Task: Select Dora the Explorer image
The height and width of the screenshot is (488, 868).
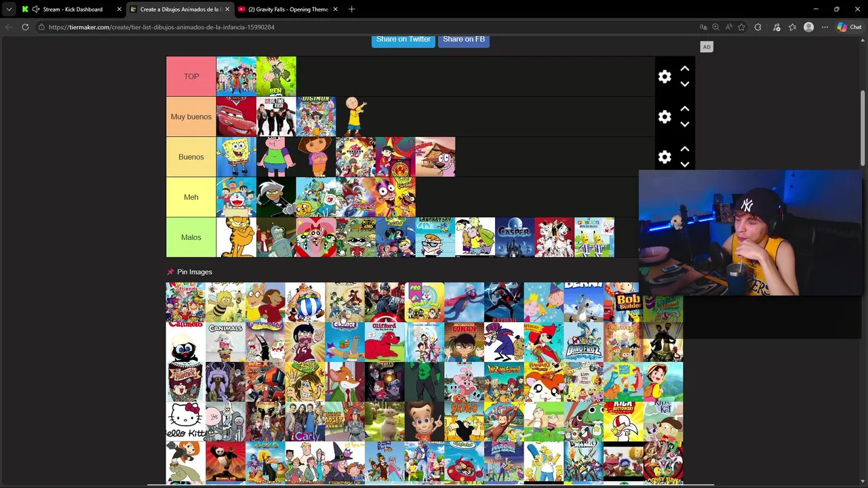Action: coord(316,157)
